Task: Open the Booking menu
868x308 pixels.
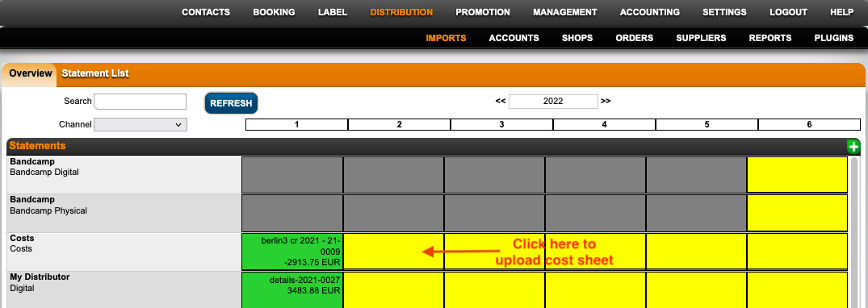Action: point(274,12)
